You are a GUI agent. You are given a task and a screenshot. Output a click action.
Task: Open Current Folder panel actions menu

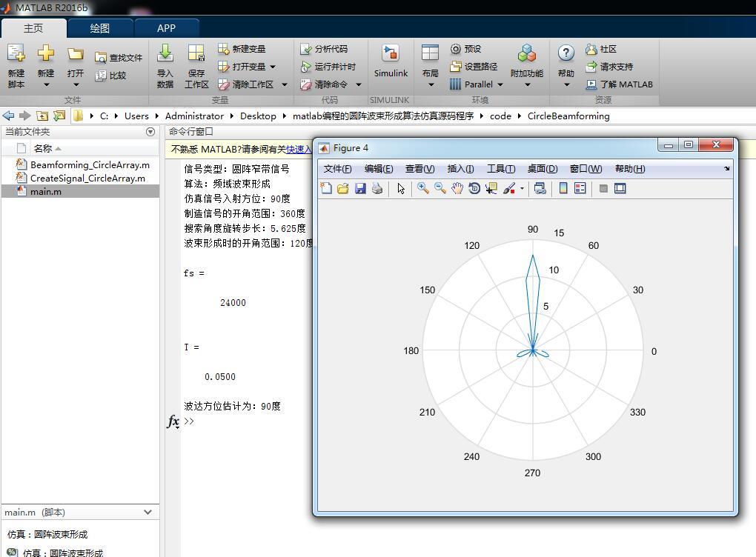point(150,132)
